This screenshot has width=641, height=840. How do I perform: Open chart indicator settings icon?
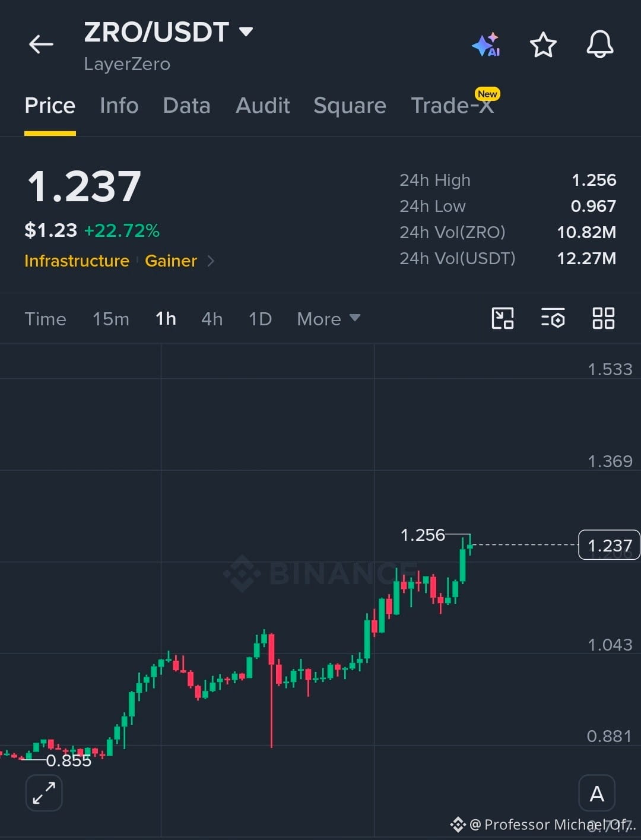(x=553, y=318)
